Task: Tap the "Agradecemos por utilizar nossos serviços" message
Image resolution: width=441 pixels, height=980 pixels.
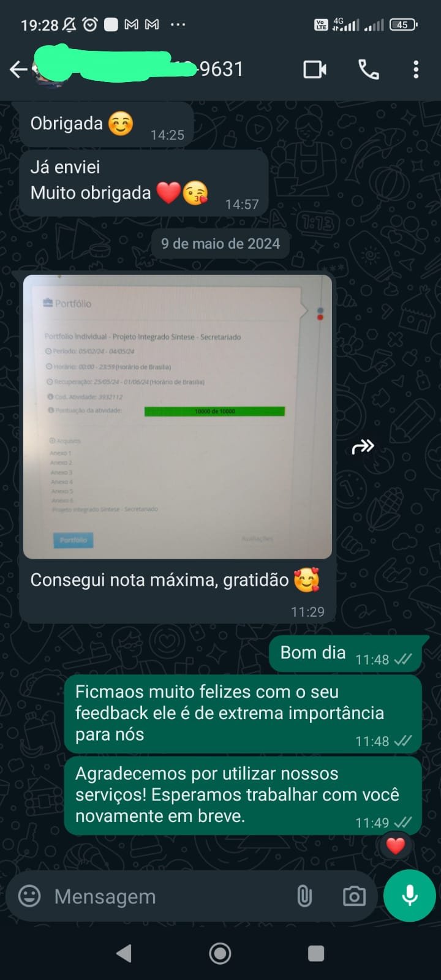Action: [243, 795]
